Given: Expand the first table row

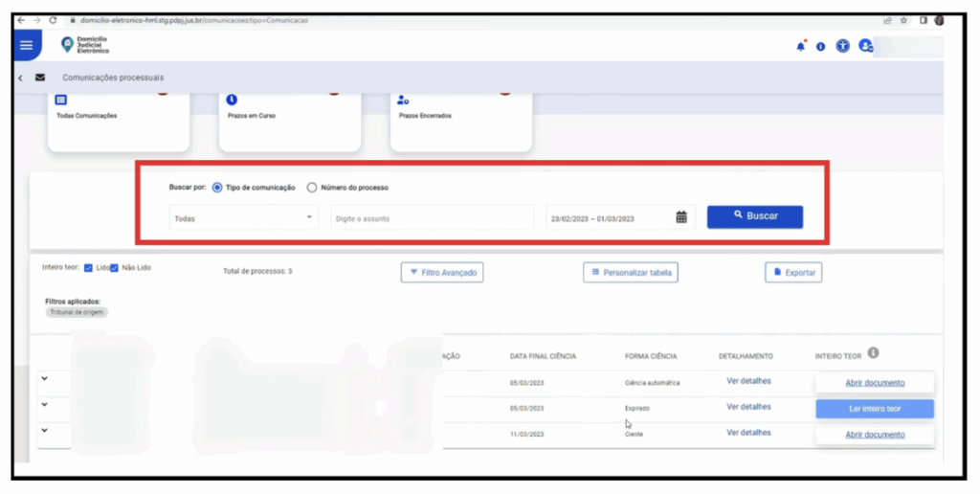Looking at the screenshot, I should (x=44, y=380).
